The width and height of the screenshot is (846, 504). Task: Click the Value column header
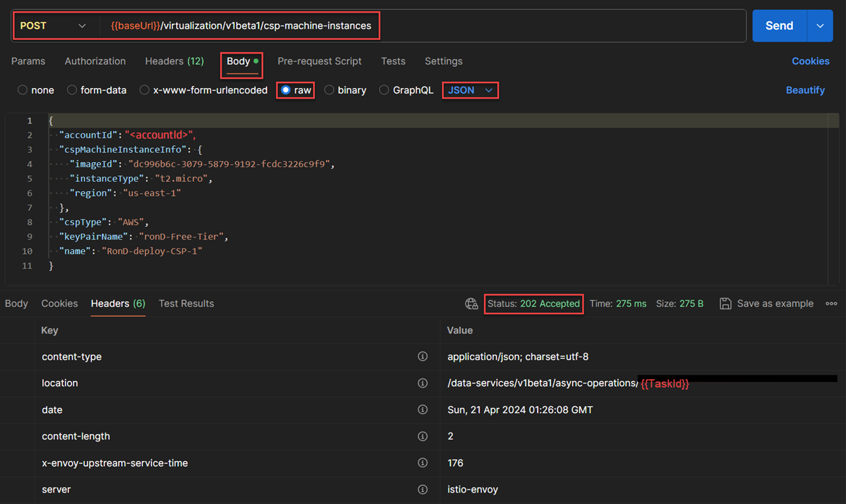(x=460, y=330)
